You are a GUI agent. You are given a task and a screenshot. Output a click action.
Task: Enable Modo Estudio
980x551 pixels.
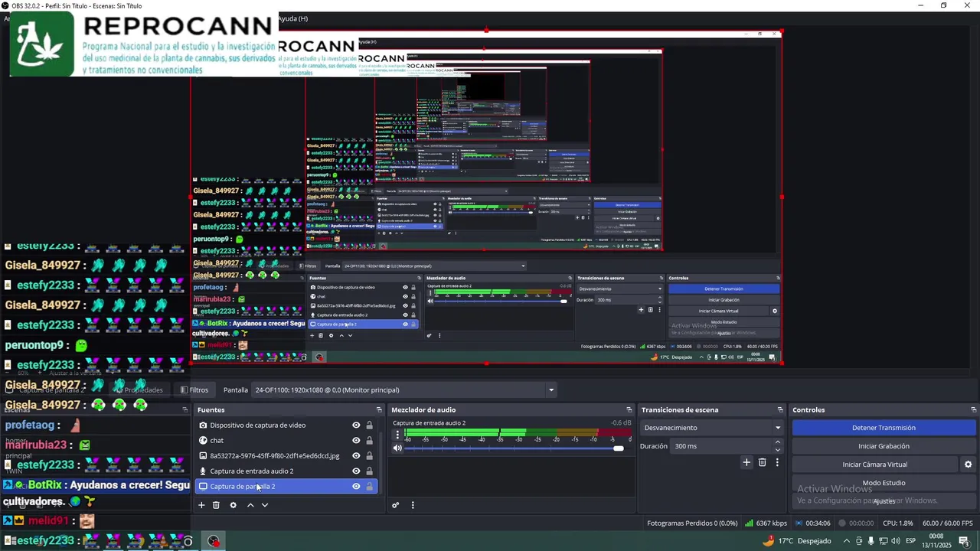pos(884,483)
